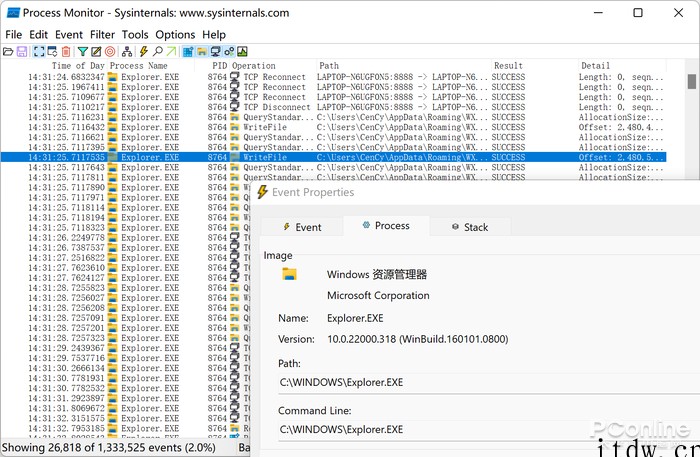
Task: Click the Event Properties dialog lightning icon
Action: click(262, 192)
